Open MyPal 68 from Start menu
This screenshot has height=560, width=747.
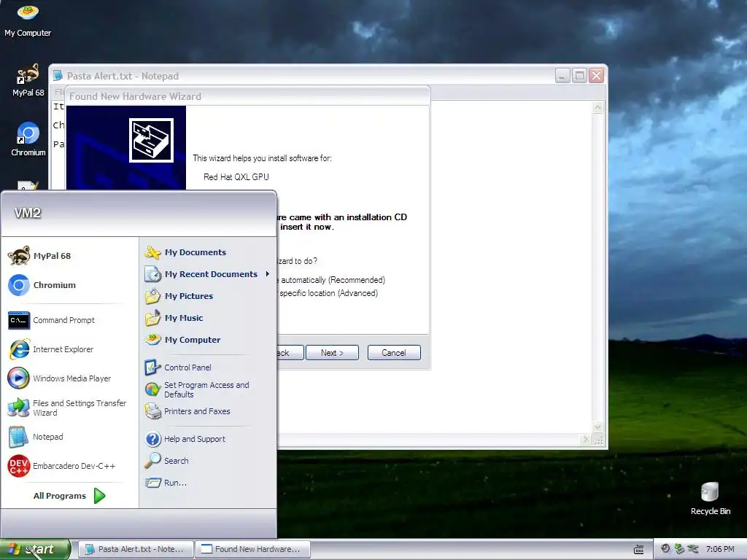click(x=69, y=256)
